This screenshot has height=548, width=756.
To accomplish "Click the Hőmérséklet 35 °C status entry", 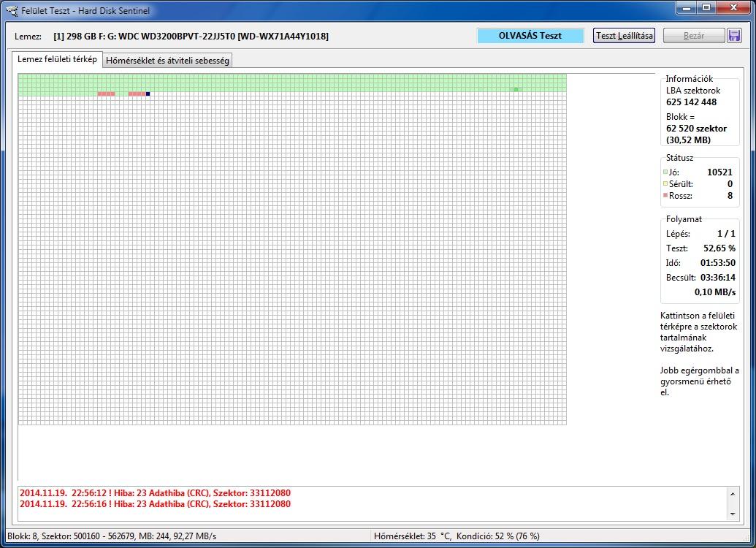I will pyautogui.click(x=457, y=536).
